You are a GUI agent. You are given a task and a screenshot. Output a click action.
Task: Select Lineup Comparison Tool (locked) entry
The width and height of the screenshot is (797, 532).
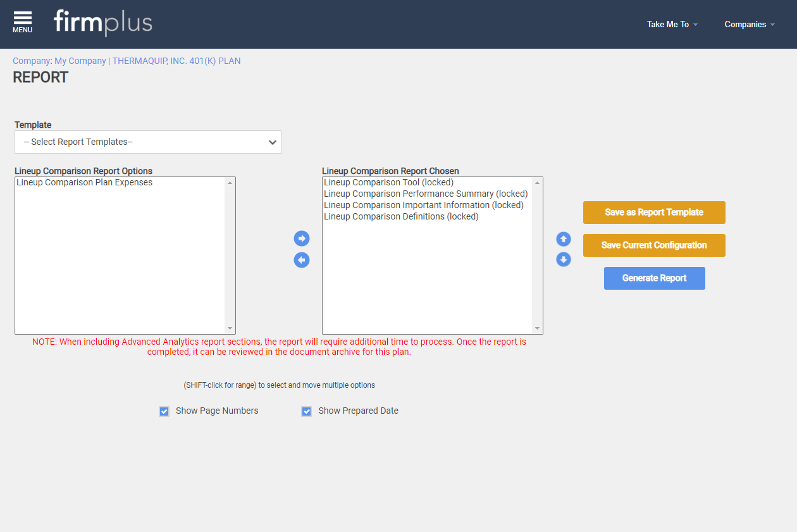pyautogui.click(x=428, y=183)
